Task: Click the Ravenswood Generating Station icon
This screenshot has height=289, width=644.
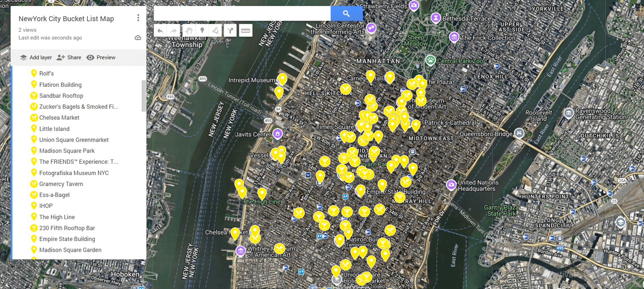Action: pyautogui.click(x=569, y=113)
